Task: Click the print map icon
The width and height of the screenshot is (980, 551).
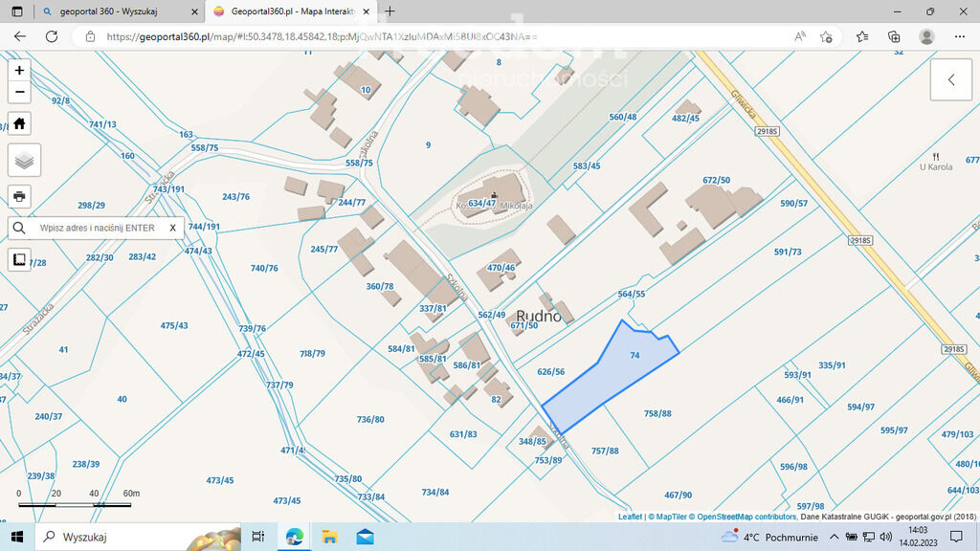Action: coord(19,197)
